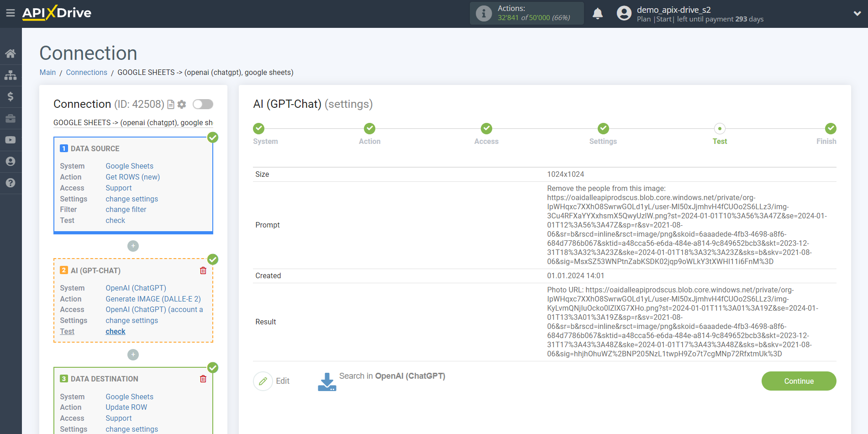Open the user profile sidebar icon

click(x=11, y=161)
